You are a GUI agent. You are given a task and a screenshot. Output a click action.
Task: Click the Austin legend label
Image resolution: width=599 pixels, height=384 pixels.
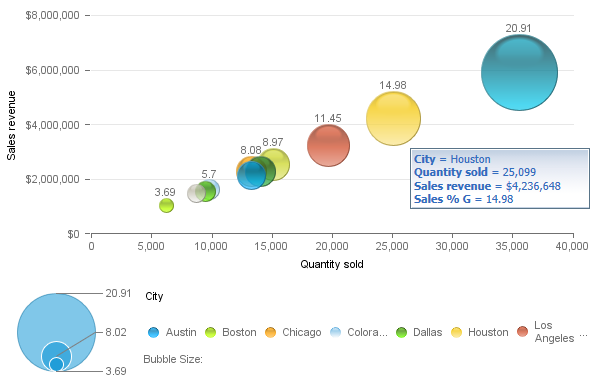181,332
